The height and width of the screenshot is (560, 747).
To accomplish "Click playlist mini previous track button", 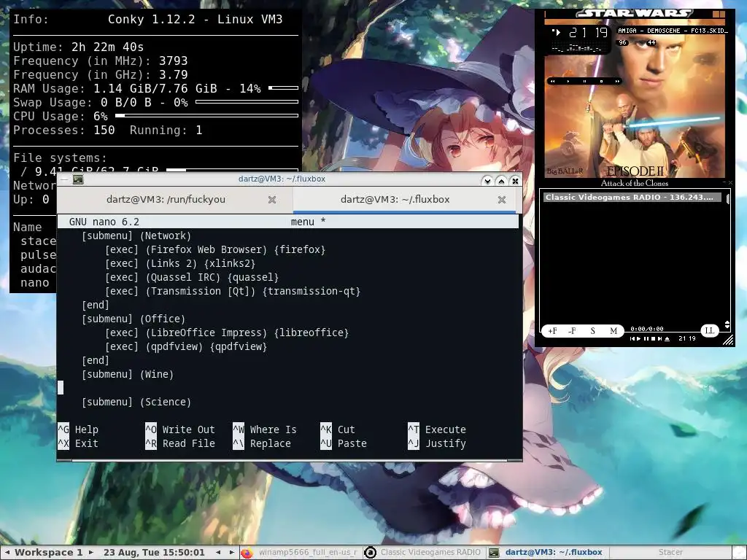I will point(632,339).
